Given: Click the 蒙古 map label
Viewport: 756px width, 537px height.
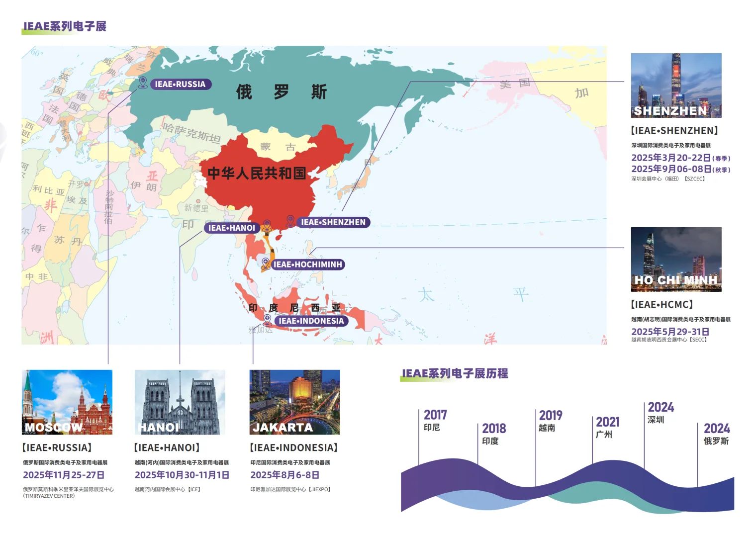Looking at the screenshot, I should pyautogui.click(x=278, y=147).
